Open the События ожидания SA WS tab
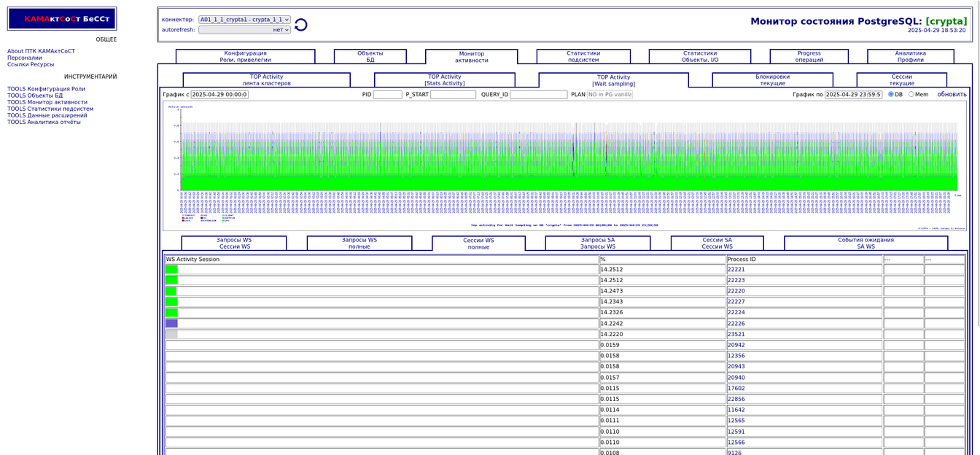 (866, 244)
